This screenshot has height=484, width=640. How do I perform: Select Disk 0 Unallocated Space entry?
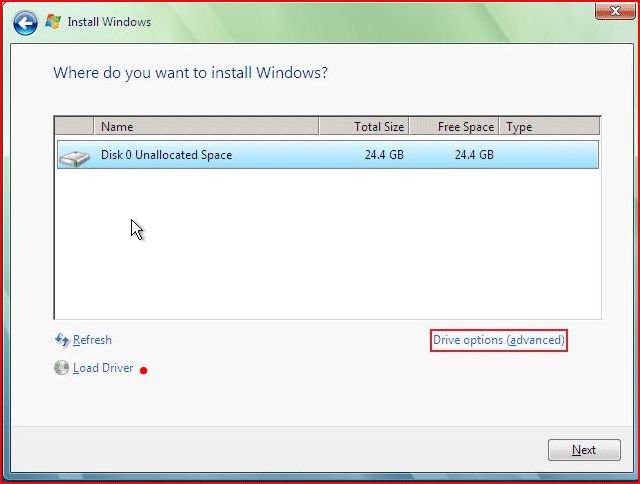pyautogui.click(x=328, y=155)
